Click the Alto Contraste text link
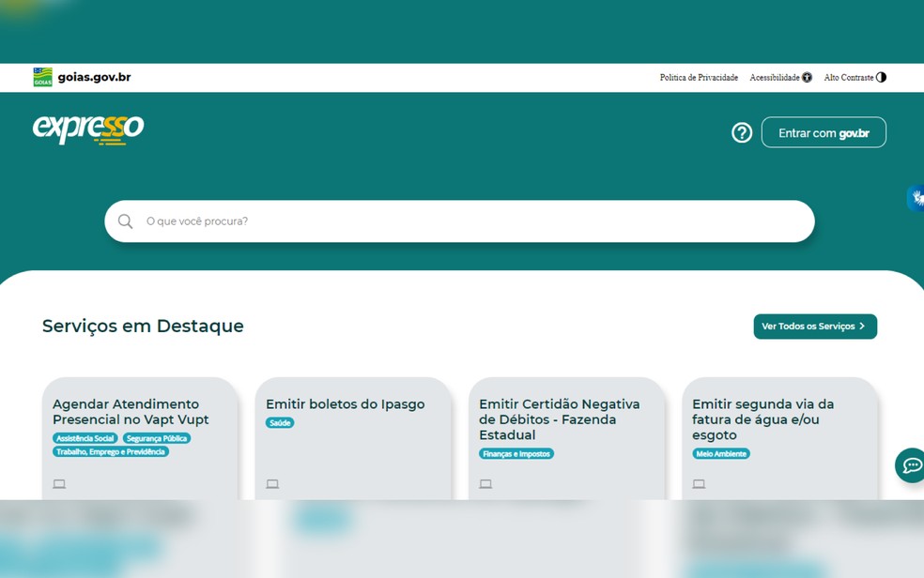This screenshot has width=924, height=578. [x=849, y=78]
